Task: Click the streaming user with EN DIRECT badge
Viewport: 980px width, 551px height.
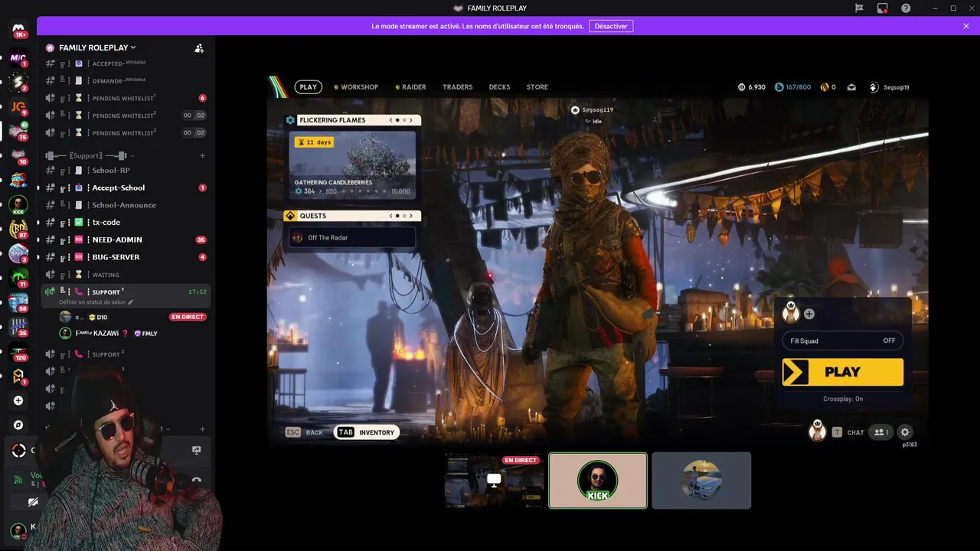Action: 132,317
